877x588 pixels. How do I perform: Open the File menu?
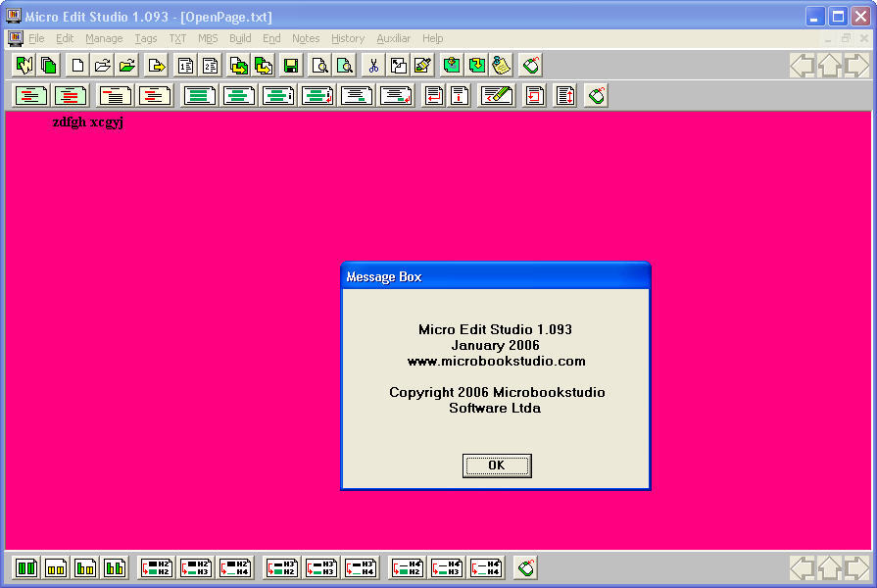pos(36,38)
